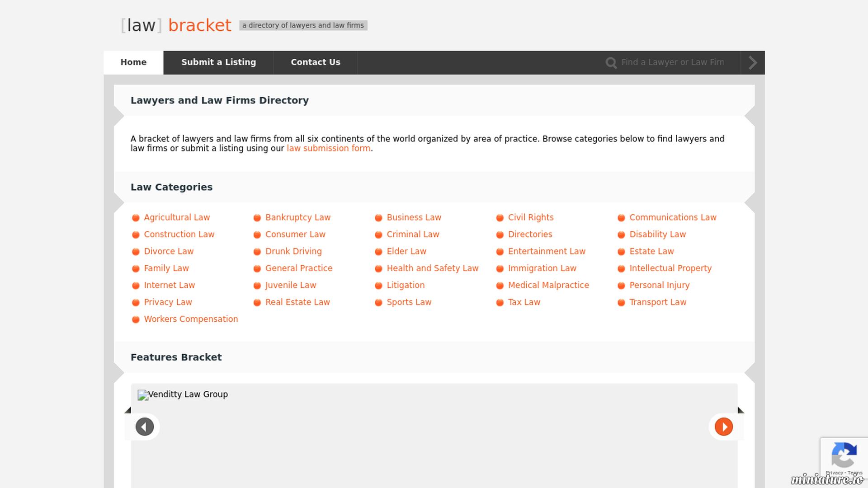Image resolution: width=868 pixels, height=488 pixels.
Task: Go to the previous featured slide
Action: point(145,427)
